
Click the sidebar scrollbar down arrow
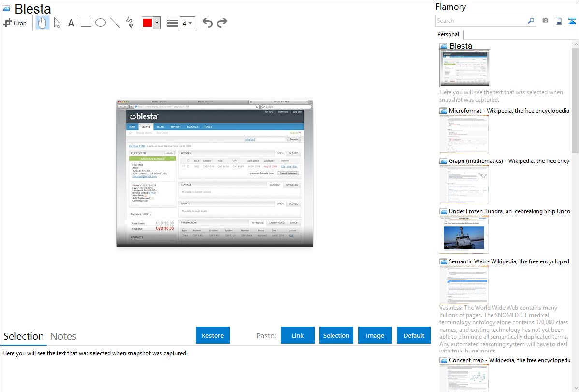click(576, 388)
